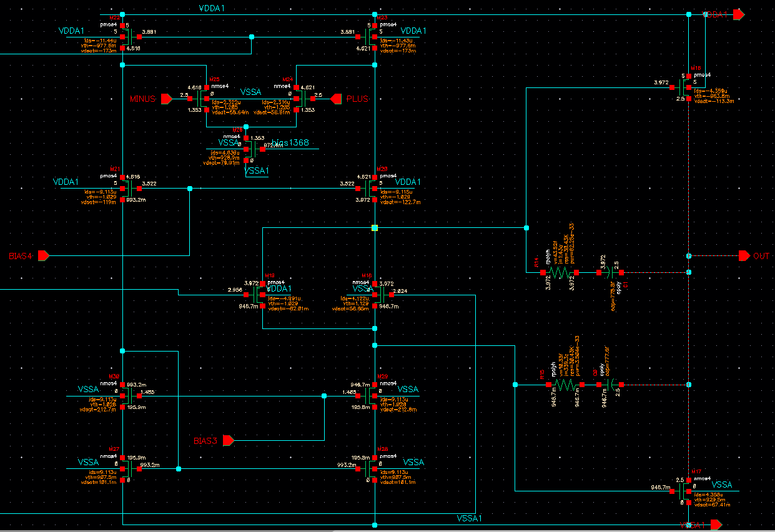
Task: Select resistor R15 symbol
Action: click(x=566, y=385)
